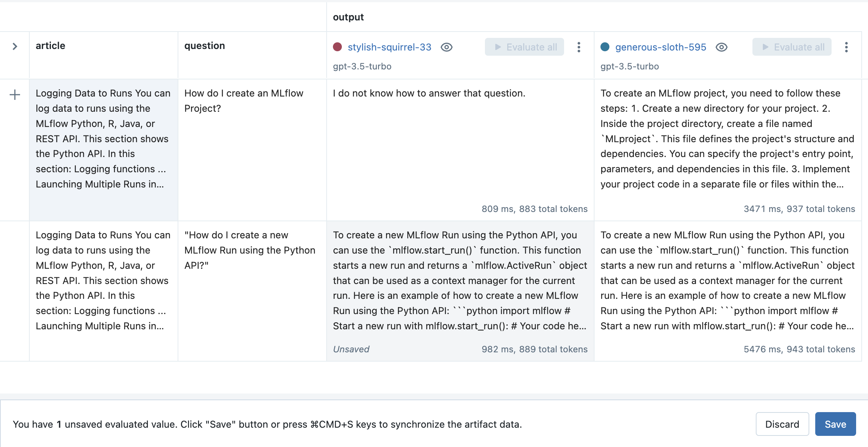Hide the stylish-squirrel-33 run column

pyautogui.click(x=446, y=47)
